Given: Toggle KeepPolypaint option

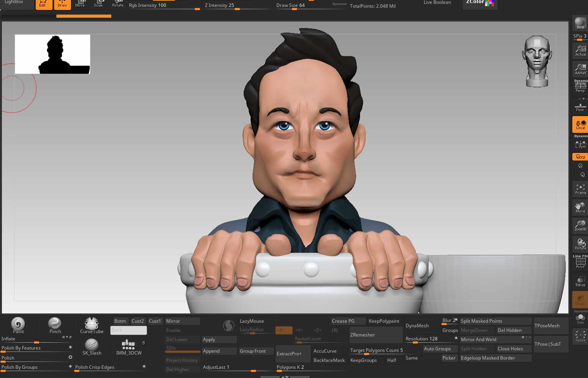Looking at the screenshot, I should (x=384, y=321).
